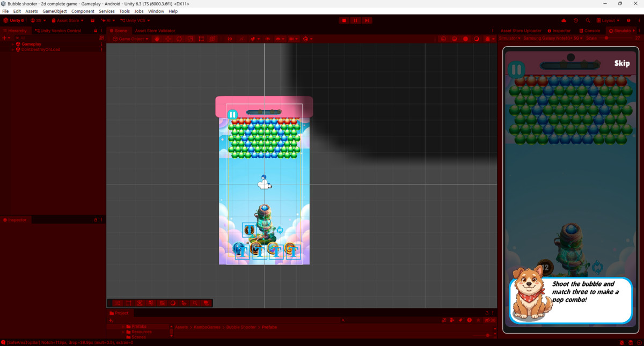Open the AI dropdown in top toolbar
644x346 pixels.
tap(108, 20)
